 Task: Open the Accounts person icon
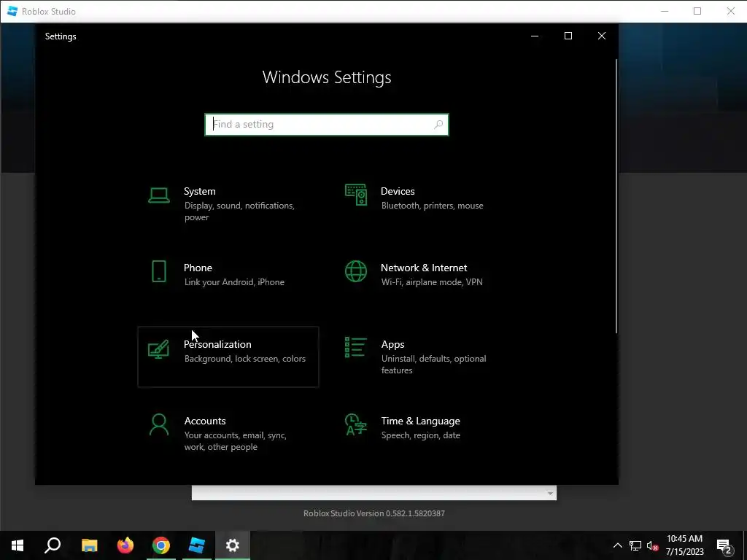pos(158,425)
